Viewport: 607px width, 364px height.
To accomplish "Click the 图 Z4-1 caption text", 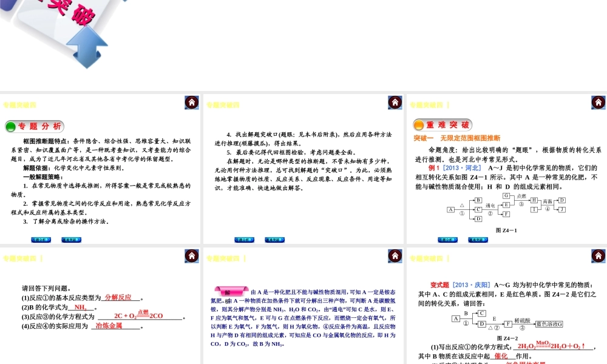I will 506,230.
